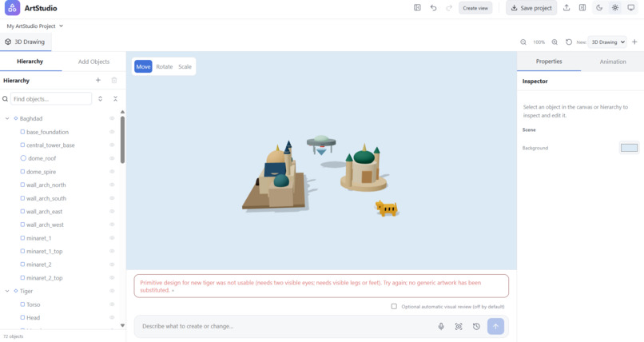Open the scene Background color swatch

pos(629,148)
